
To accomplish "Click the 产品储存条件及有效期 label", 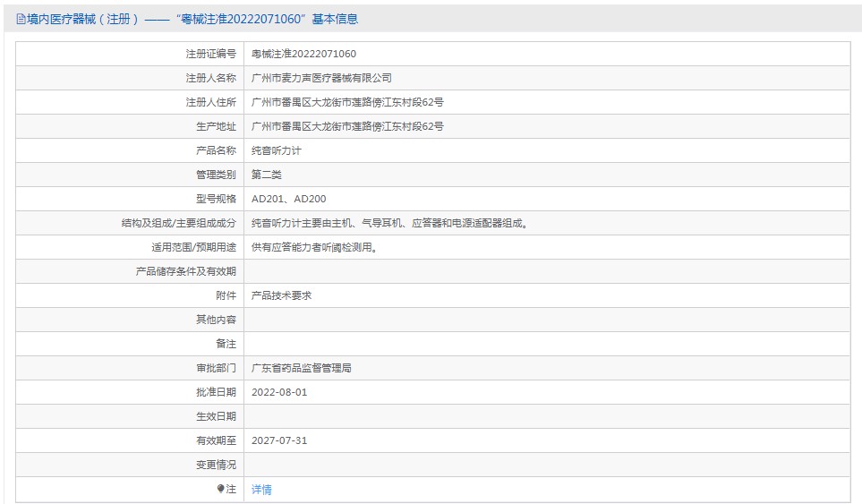I will [186, 271].
